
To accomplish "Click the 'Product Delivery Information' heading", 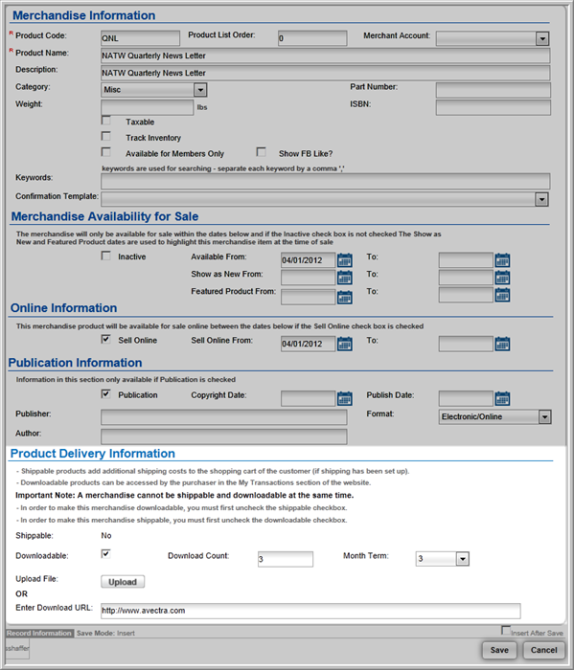I will click(x=92, y=453).
